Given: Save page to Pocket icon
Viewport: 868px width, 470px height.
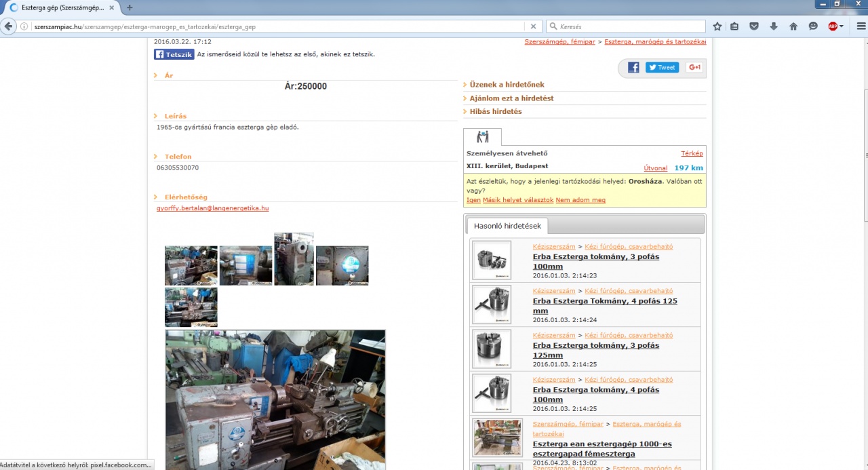Looking at the screenshot, I should click(754, 26).
